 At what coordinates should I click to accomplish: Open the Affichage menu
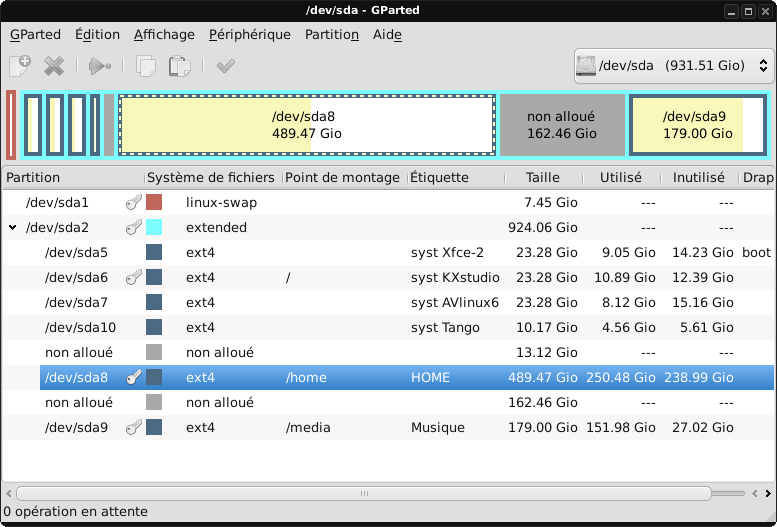(x=164, y=35)
